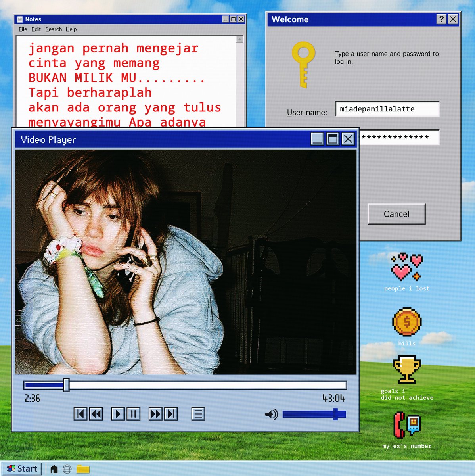This screenshot has width=475, height=476.
Task: Open the 'people i lost' hearts icon
Action: coord(407,267)
